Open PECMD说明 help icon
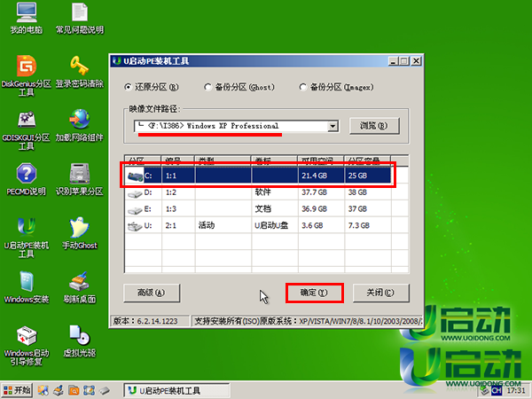 point(27,179)
